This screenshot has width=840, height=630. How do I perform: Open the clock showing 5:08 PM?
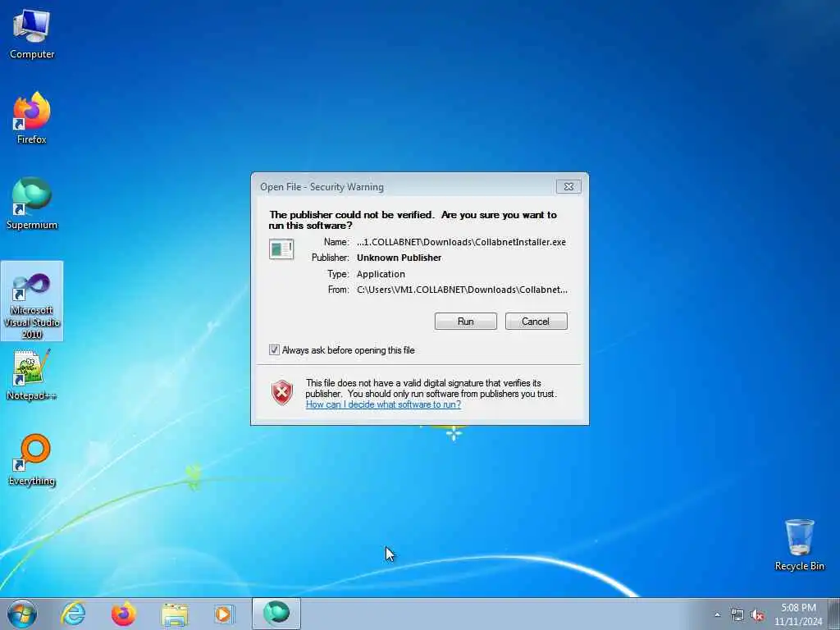coord(798,614)
